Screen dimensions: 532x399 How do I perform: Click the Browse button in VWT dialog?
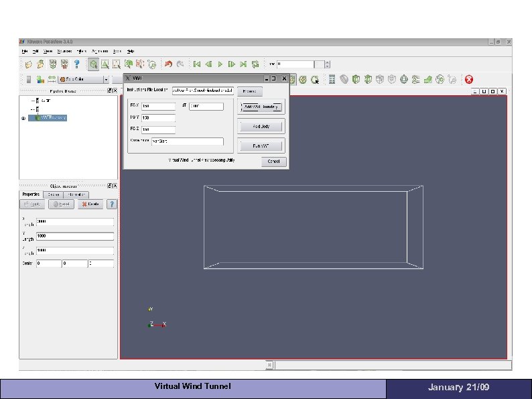pyautogui.click(x=250, y=91)
